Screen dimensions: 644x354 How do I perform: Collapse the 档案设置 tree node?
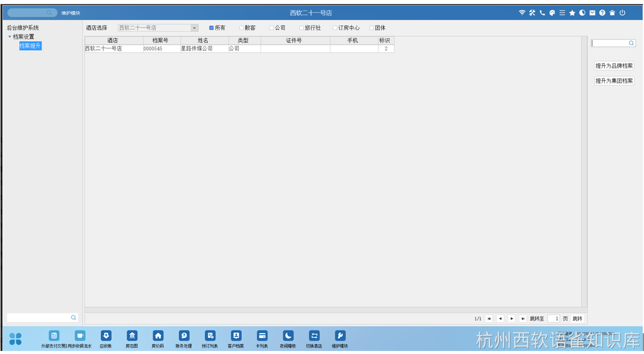pyautogui.click(x=10, y=37)
